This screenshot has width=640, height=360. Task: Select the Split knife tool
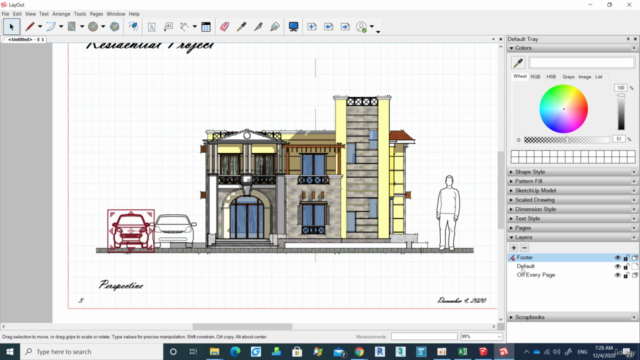(x=258, y=27)
